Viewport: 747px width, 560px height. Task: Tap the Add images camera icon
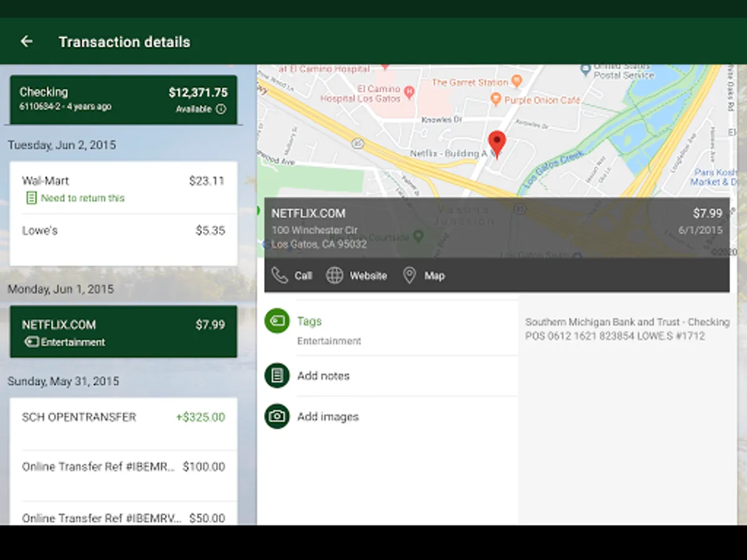coord(277,417)
